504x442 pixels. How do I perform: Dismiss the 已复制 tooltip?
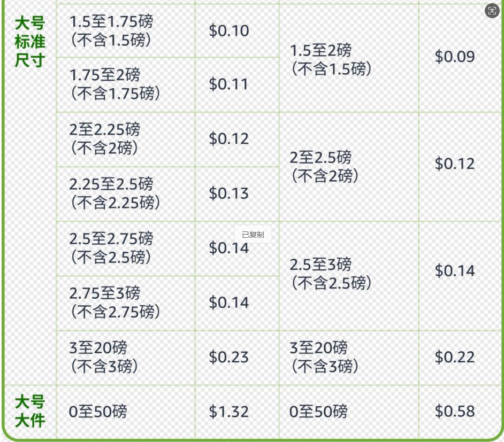tap(253, 235)
